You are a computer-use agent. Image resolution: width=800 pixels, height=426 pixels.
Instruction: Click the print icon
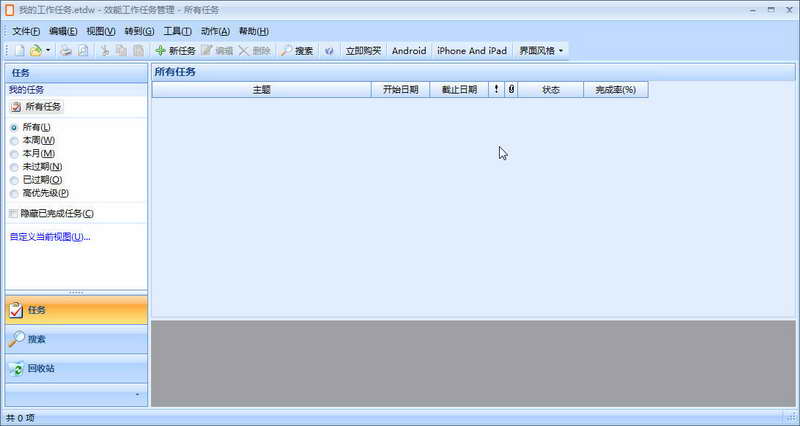(x=66, y=51)
